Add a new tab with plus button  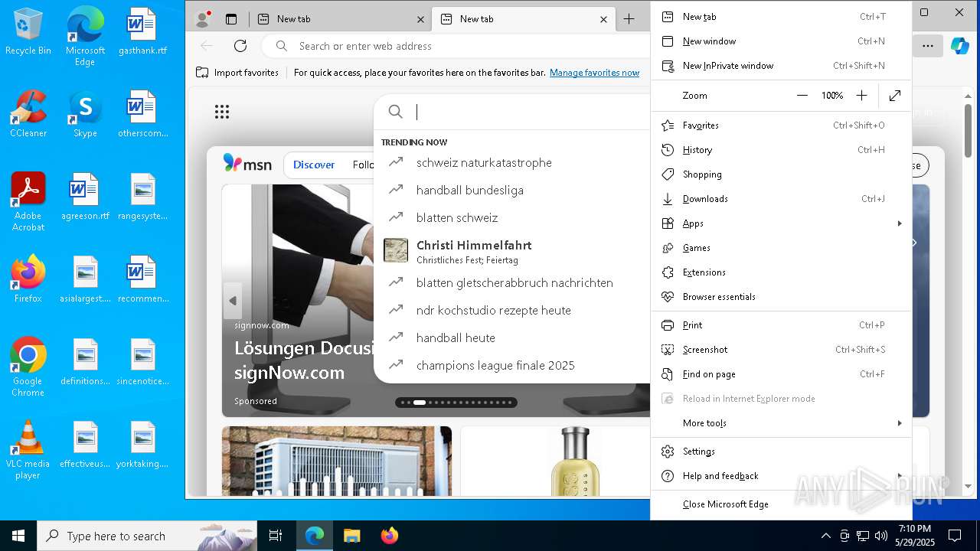pos(629,19)
